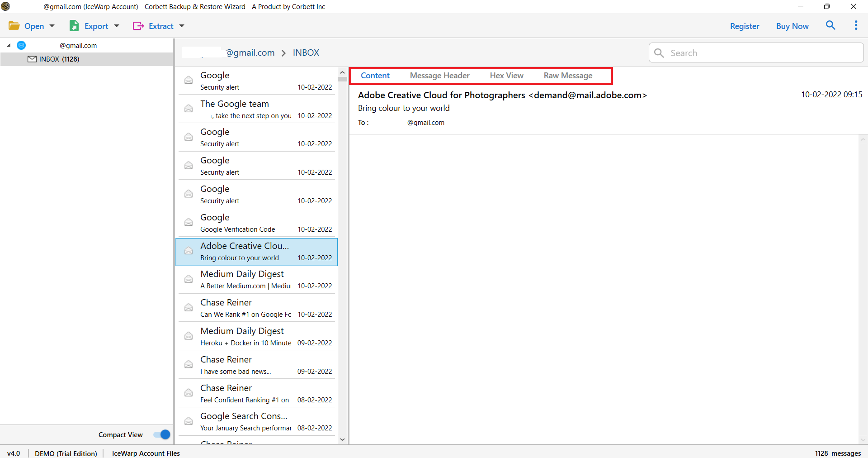Click mail icon of Heroku + Docker message

[x=189, y=336]
